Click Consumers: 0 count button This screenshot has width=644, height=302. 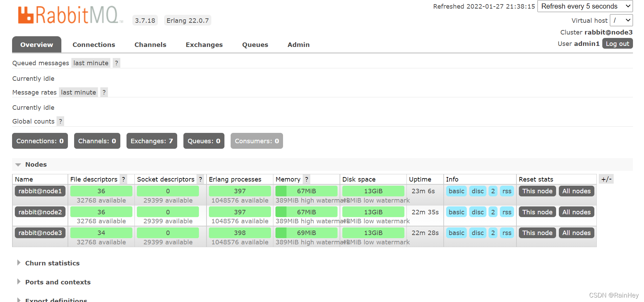pyautogui.click(x=257, y=141)
